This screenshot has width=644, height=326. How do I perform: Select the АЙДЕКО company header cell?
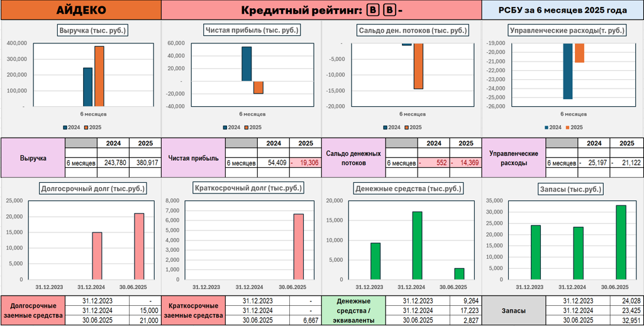[81, 10]
